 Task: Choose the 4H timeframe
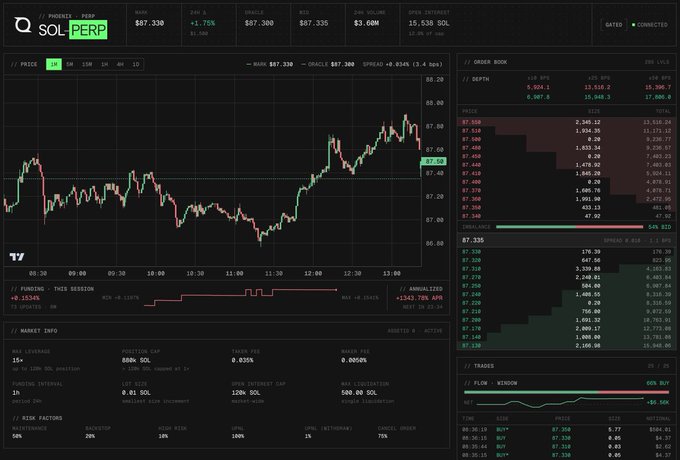click(x=120, y=64)
